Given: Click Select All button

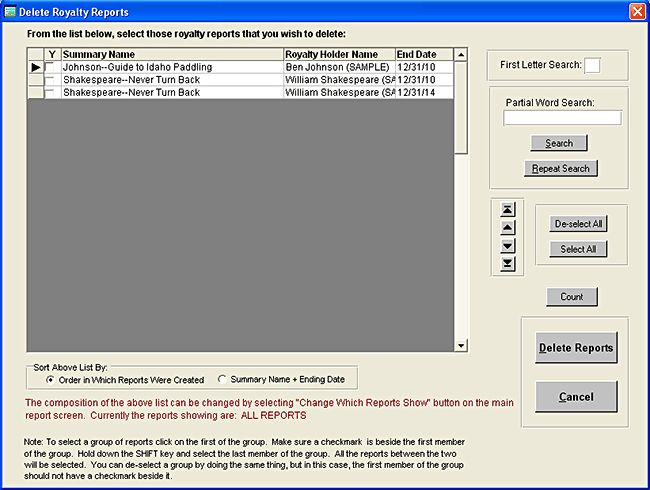Looking at the screenshot, I should [x=578, y=249].
